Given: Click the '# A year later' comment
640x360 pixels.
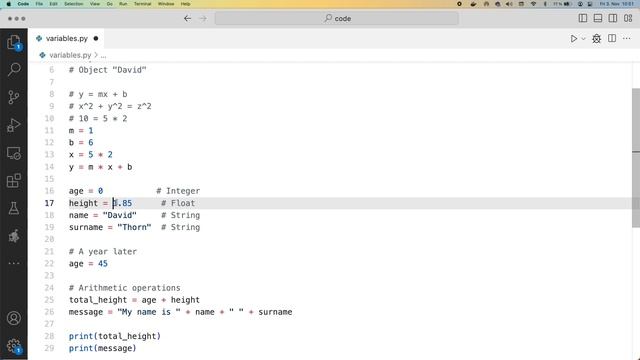Looking at the screenshot, I should pyautogui.click(x=103, y=251).
